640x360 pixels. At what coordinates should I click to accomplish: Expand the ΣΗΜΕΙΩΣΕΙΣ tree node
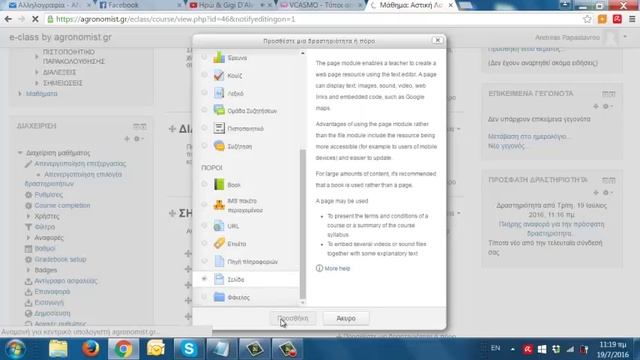37,83
